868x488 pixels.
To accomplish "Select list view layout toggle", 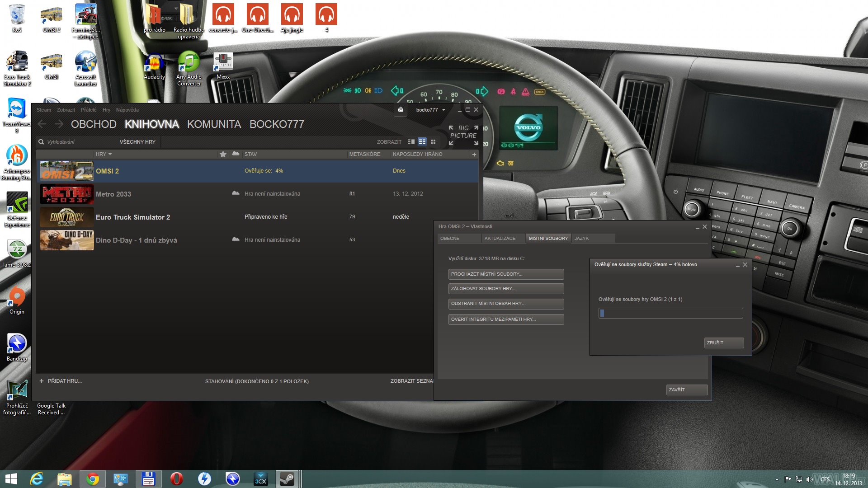I will 422,142.
